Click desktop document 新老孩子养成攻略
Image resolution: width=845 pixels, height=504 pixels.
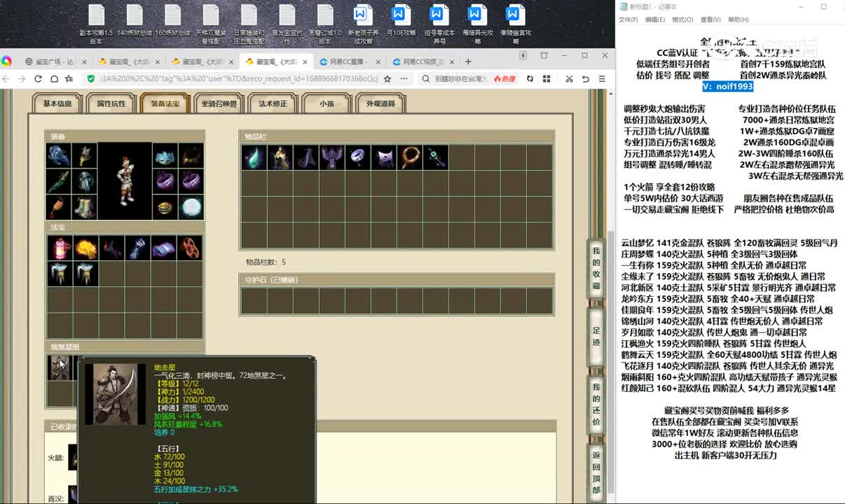coord(362,23)
